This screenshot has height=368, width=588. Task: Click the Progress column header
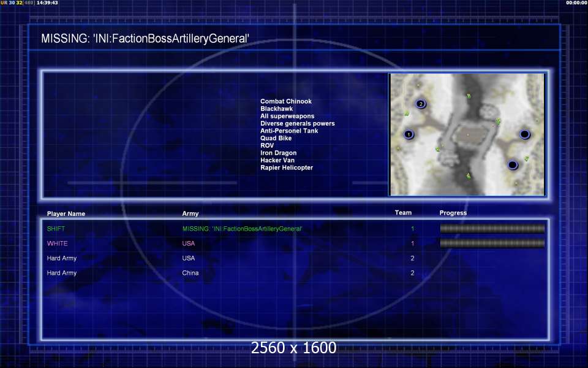(453, 213)
